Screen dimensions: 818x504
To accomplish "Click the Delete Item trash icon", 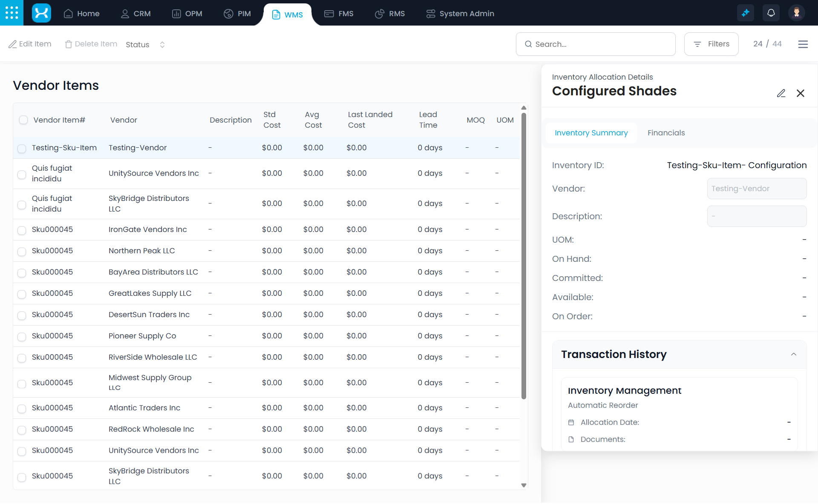I will coord(68,44).
